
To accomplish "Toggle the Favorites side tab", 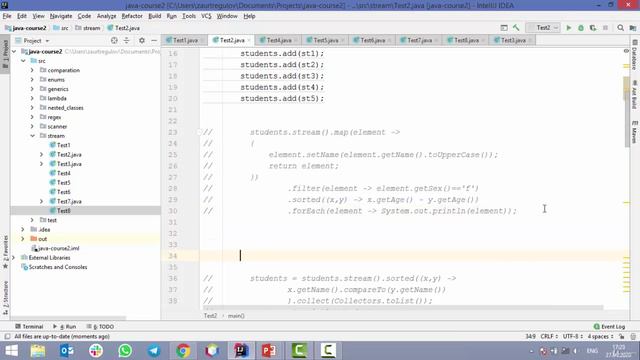I will click(5, 252).
